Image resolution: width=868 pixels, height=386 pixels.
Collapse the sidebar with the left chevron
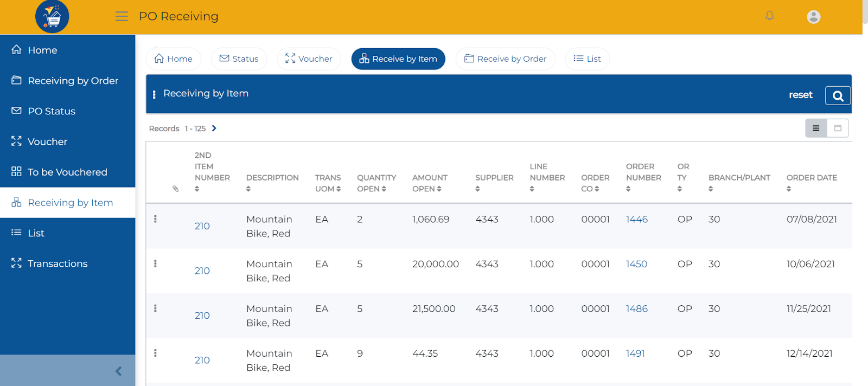coord(118,371)
